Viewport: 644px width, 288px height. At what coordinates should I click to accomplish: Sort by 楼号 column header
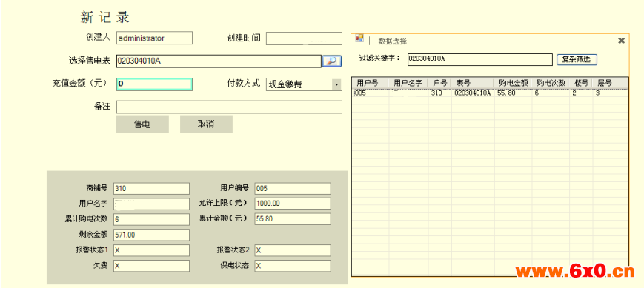pos(581,83)
